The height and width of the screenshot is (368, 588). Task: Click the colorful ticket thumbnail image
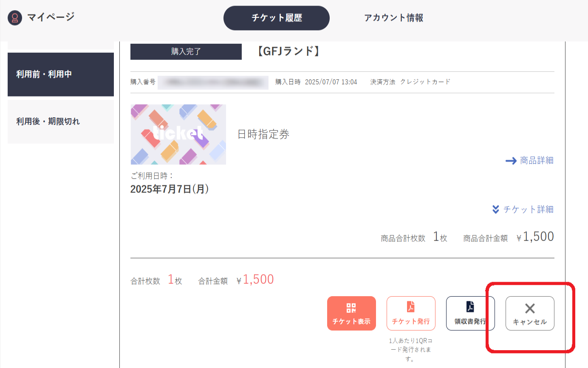pos(178,134)
